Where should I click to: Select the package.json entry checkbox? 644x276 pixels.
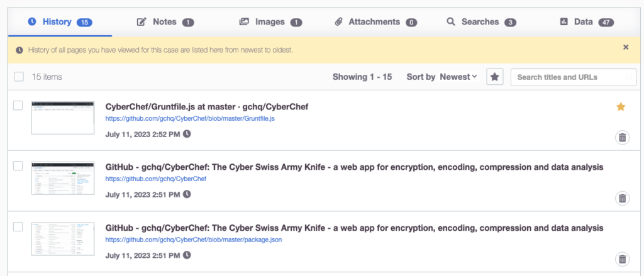click(18, 226)
